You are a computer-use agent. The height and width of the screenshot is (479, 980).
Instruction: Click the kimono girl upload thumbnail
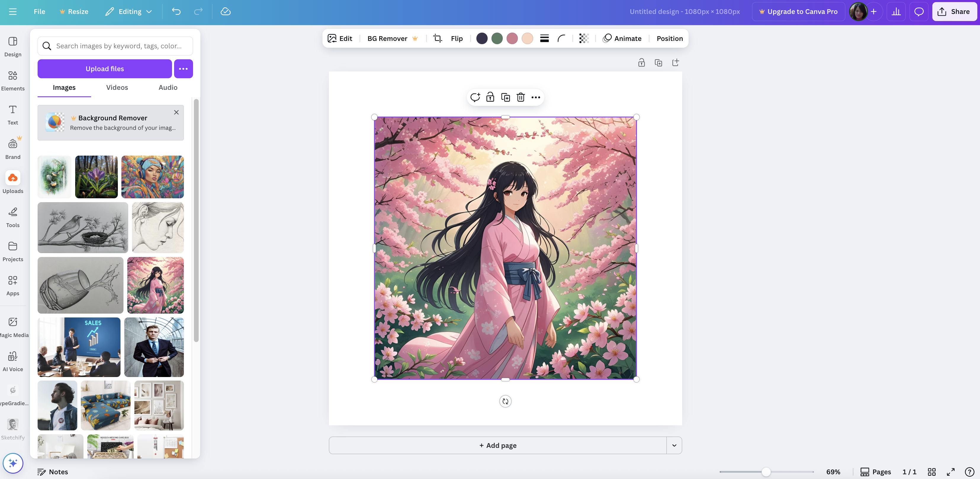click(x=155, y=285)
